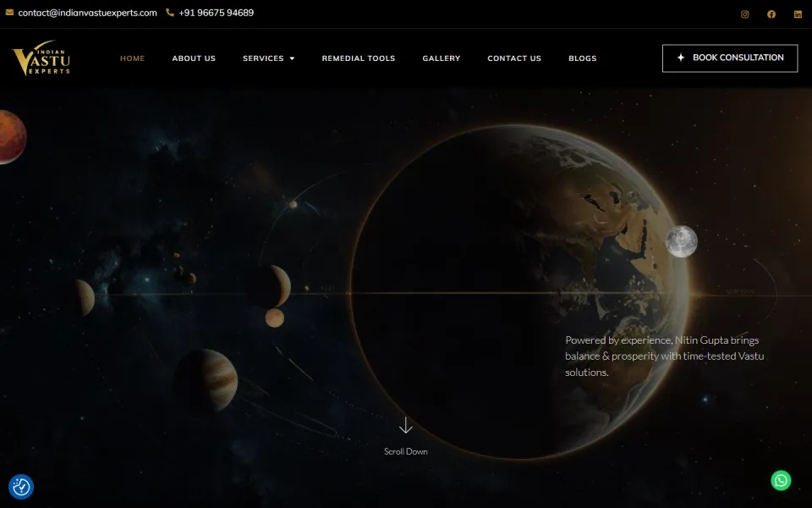This screenshot has width=812, height=508.
Task: Click the 'Powered by experience, Nitin Gupta' text
Action: point(665,356)
